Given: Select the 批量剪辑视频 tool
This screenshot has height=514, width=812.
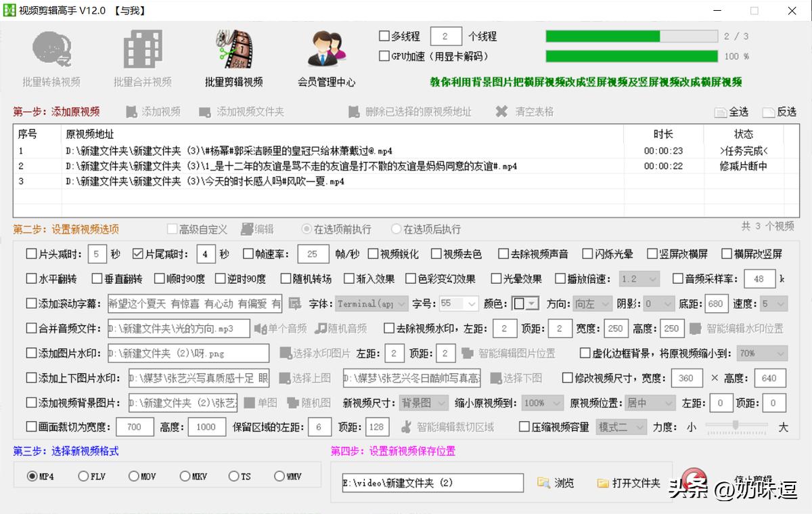Looking at the screenshot, I should [x=232, y=58].
